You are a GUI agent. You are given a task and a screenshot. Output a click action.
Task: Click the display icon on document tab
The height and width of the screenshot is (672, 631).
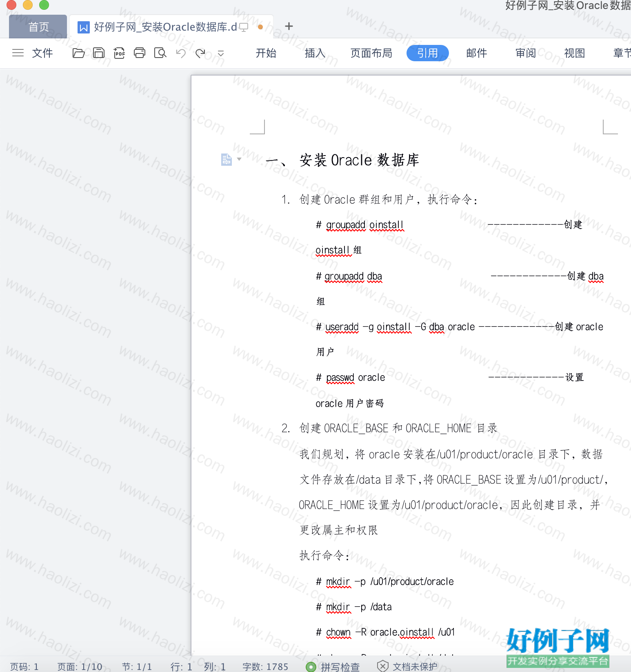244,27
